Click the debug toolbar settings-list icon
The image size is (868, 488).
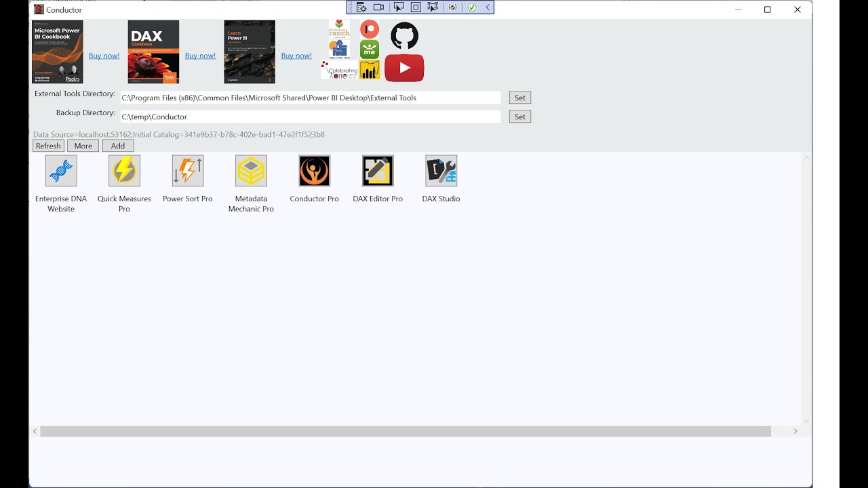(361, 7)
